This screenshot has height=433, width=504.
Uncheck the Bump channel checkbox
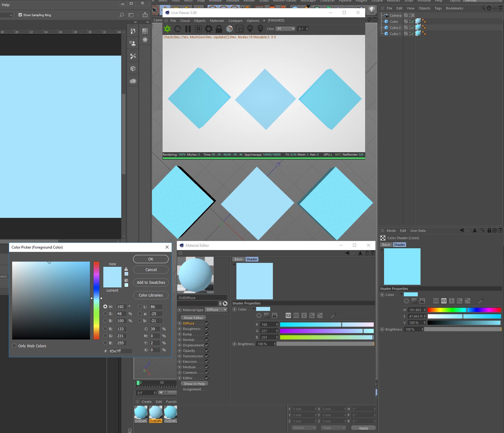click(207, 334)
